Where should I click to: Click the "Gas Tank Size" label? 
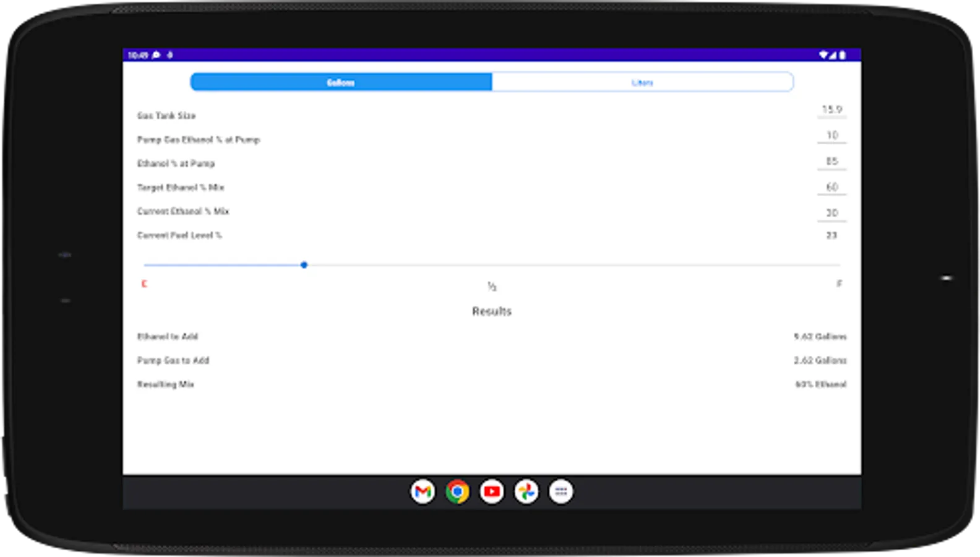[166, 116]
